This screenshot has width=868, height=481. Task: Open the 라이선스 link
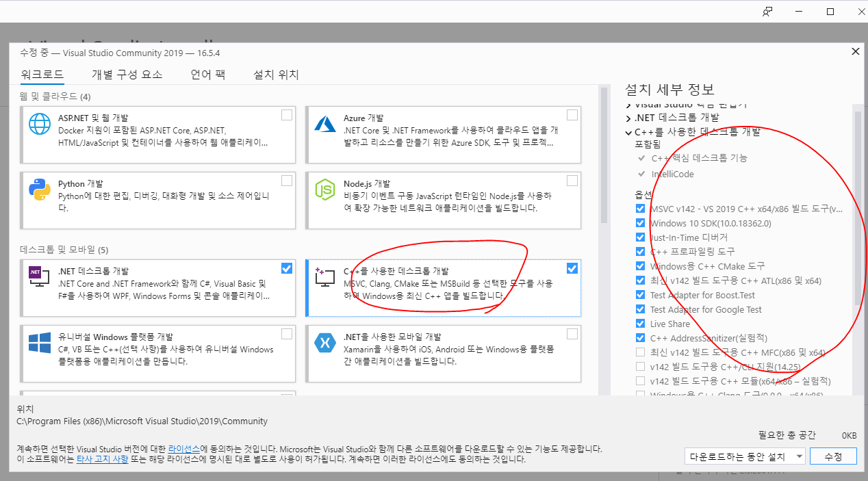[x=184, y=449]
